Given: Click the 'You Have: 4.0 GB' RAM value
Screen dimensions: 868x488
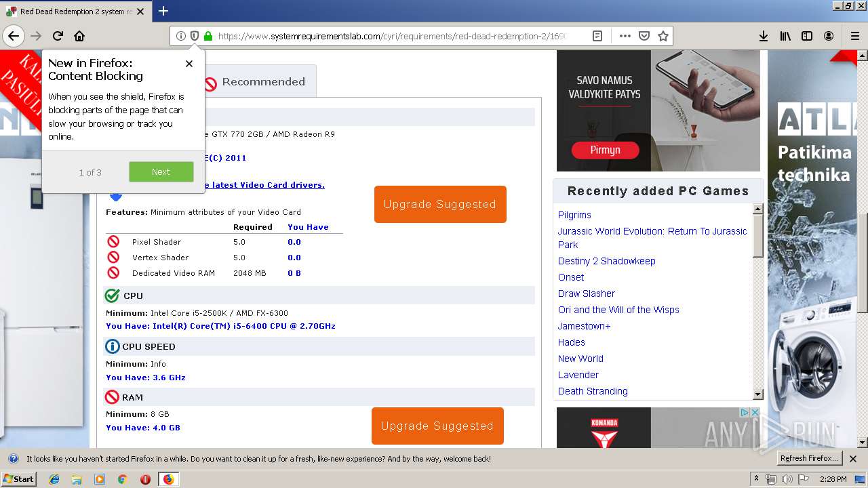Looking at the screenshot, I should (143, 428).
